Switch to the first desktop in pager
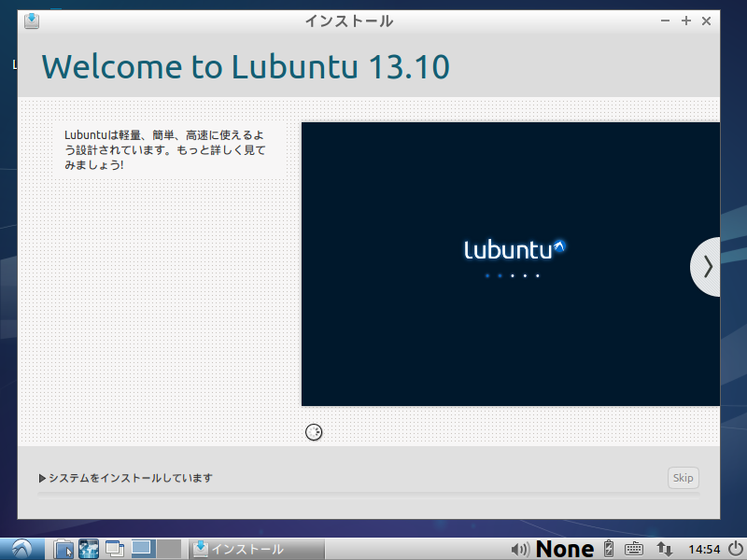Screen dimensions: 747x560 coord(144,549)
